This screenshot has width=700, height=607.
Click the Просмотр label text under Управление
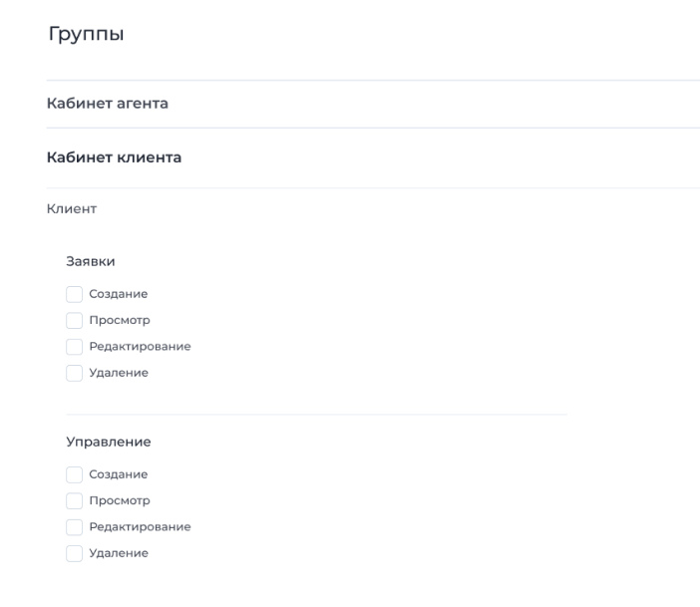120,500
